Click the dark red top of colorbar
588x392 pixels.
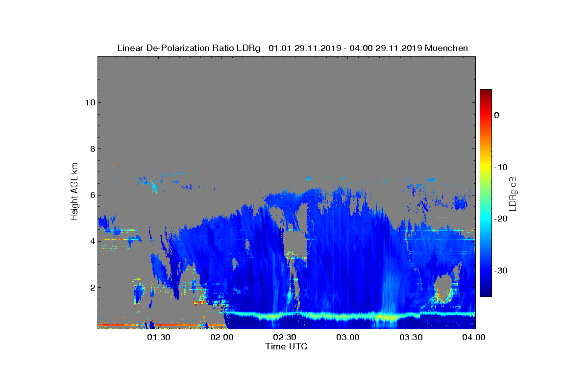point(486,93)
